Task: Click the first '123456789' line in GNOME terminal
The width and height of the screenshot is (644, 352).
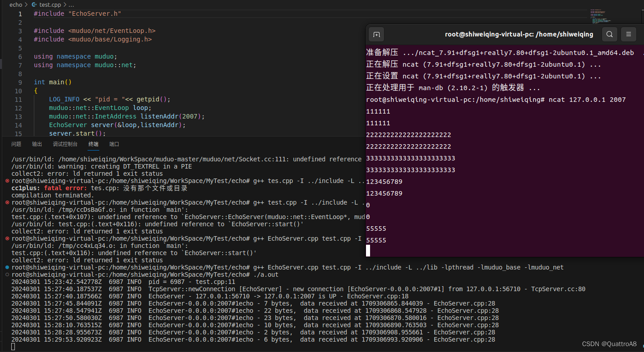Action: (384, 182)
